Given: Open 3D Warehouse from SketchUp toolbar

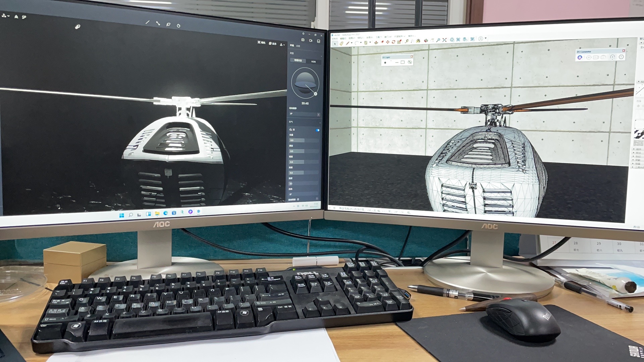Looking at the screenshot, I should pyautogui.click(x=452, y=40).
